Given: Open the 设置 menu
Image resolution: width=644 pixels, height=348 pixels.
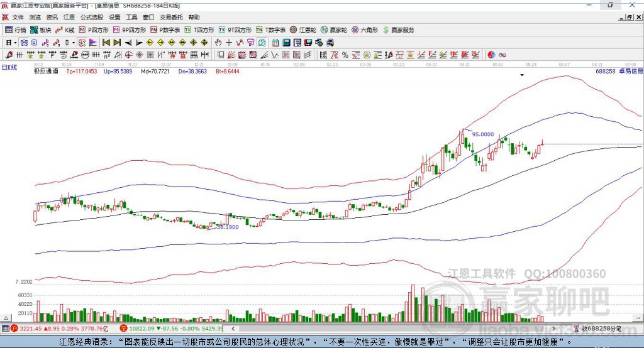Looking at the screenshot, I should click(114, 17).
